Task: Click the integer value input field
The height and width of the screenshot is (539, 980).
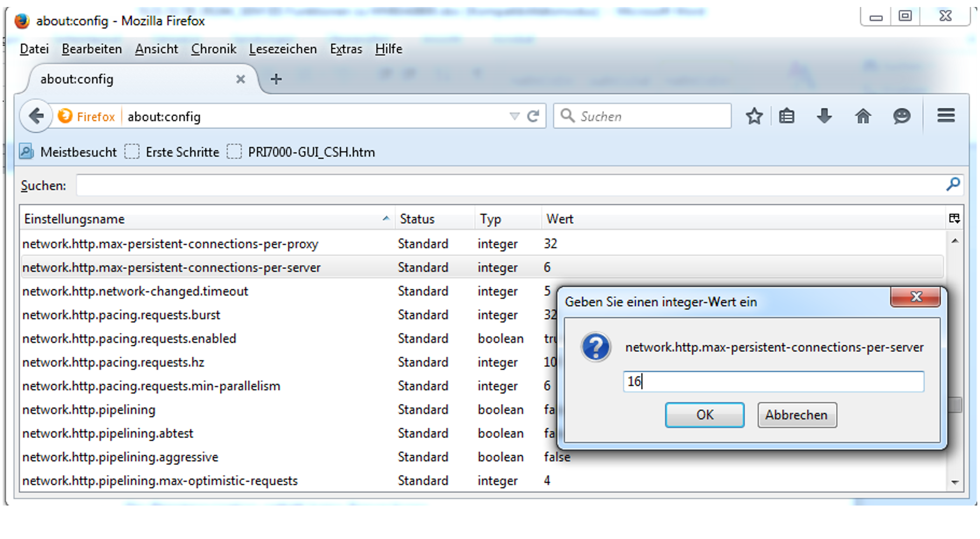Action: coord(773,382)
